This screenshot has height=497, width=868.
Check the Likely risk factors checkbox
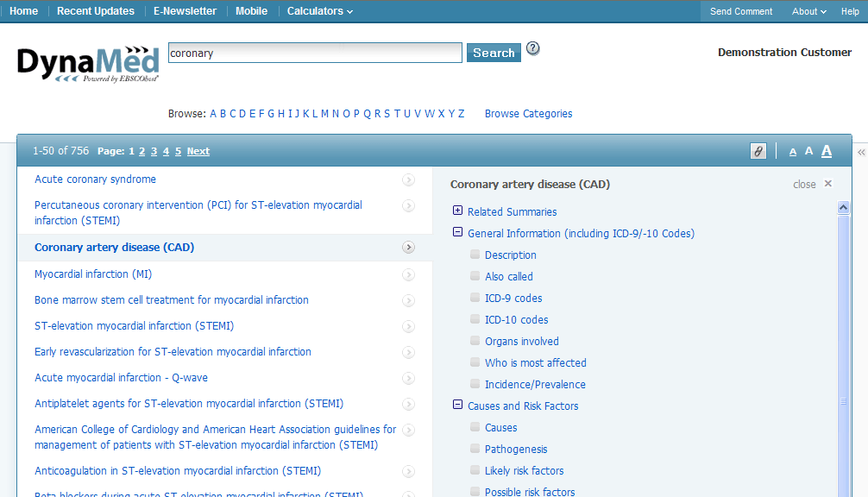(x=475, y=470)
